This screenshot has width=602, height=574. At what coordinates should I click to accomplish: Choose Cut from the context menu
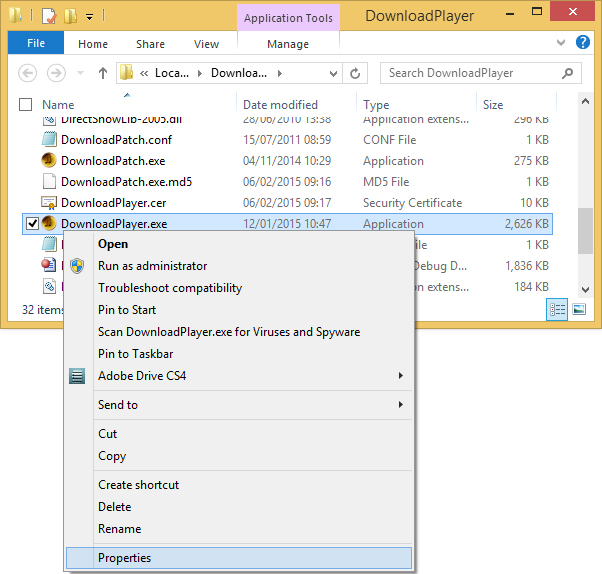pyautogui.click(x=240, y=434)
